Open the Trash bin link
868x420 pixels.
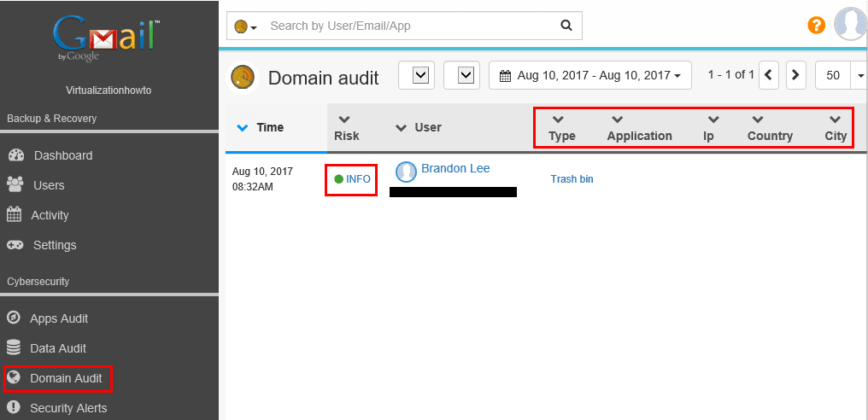(572, 178)
